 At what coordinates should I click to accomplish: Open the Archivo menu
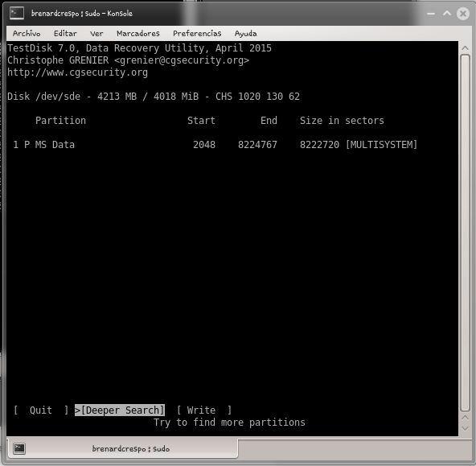click(x=27, y=34)
